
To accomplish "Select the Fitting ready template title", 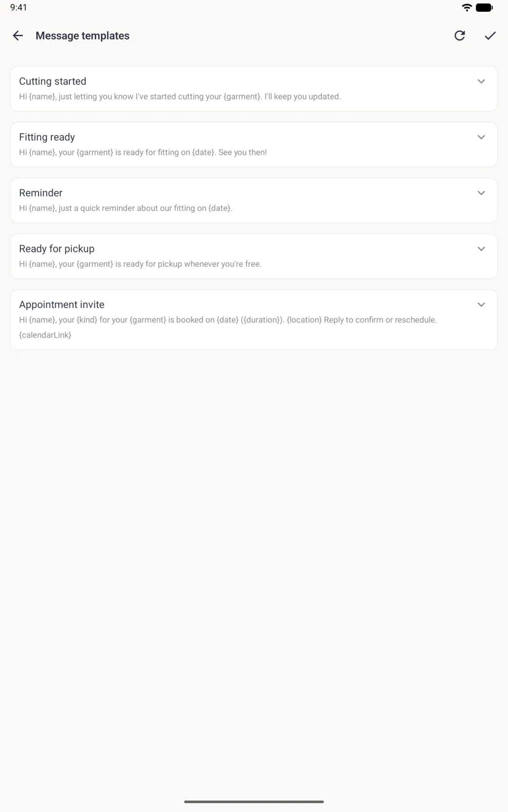I will pyautogui.click(x=47, y=137).
